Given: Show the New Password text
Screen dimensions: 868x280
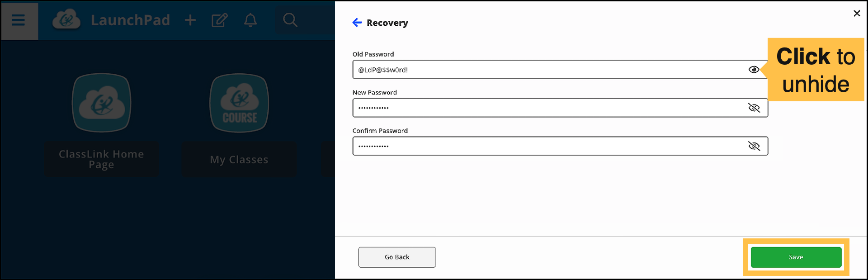Looking at the screenshot, I should [x=754, y=108].
